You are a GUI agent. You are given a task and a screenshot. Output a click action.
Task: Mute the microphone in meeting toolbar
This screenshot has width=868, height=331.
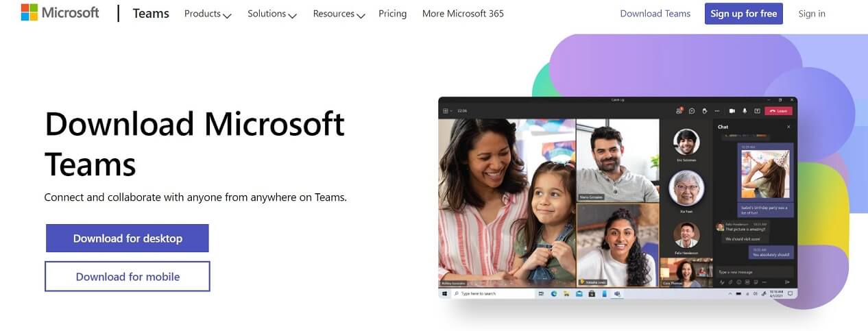745,111
